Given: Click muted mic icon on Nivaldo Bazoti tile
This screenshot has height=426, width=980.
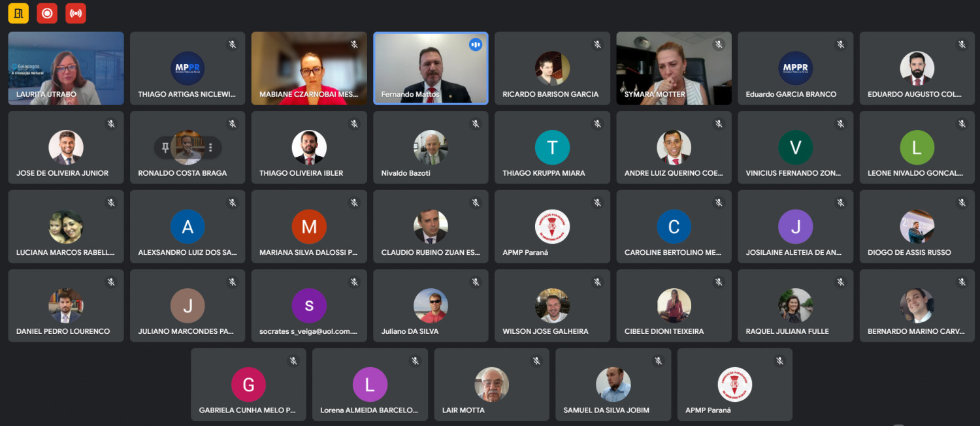Looking at the screenshot, I should click(x=476, y=123).
